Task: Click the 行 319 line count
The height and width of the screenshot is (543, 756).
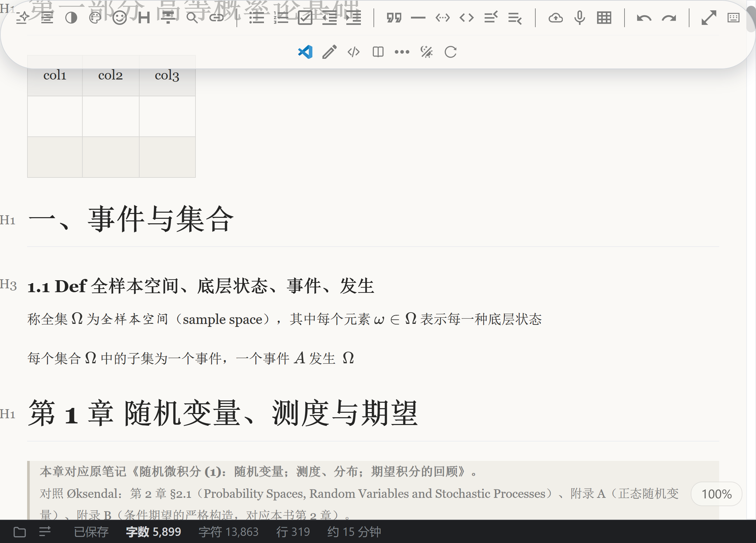Action: click(293, 532)
